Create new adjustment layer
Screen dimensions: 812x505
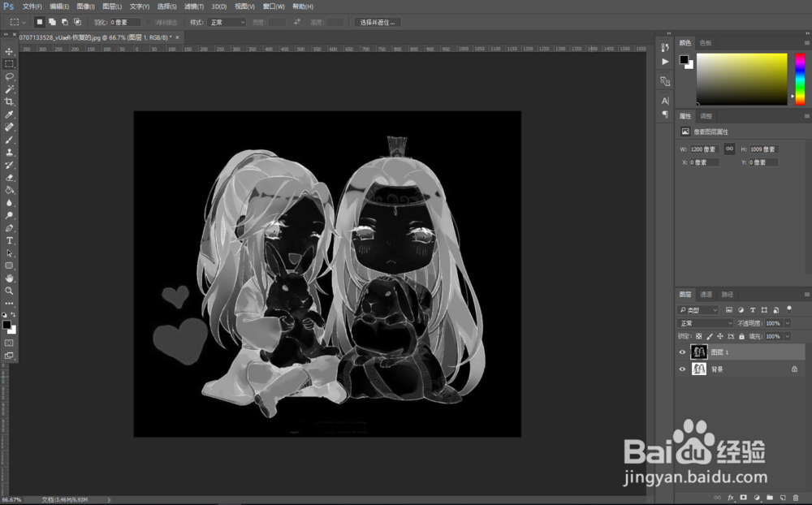pos(757,498)
